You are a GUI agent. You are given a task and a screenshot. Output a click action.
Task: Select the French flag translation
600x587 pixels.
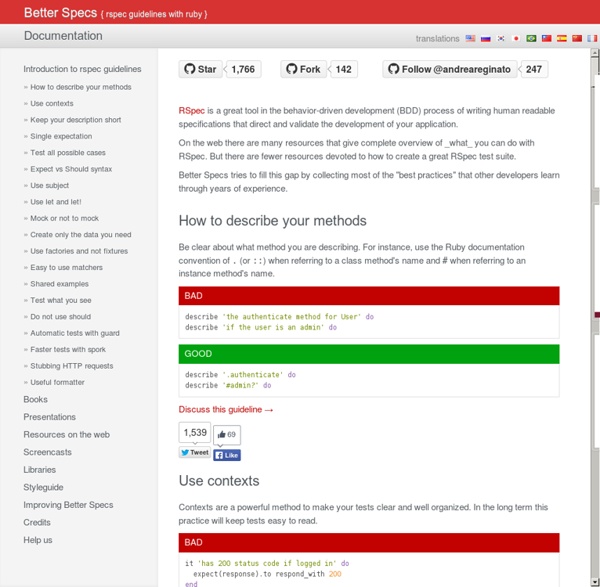[x=592, y=38]
